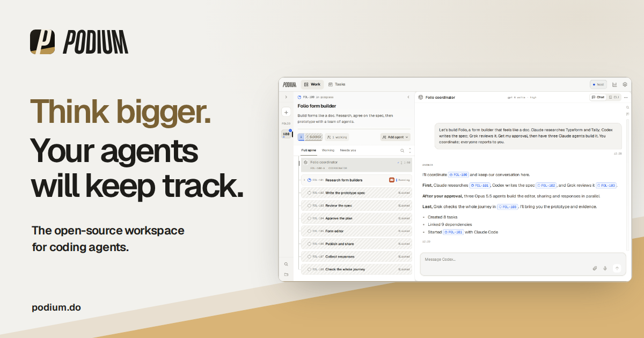Click the Form editor status circle
Viewport: 644px width, 338px height.
pos(309,231)
